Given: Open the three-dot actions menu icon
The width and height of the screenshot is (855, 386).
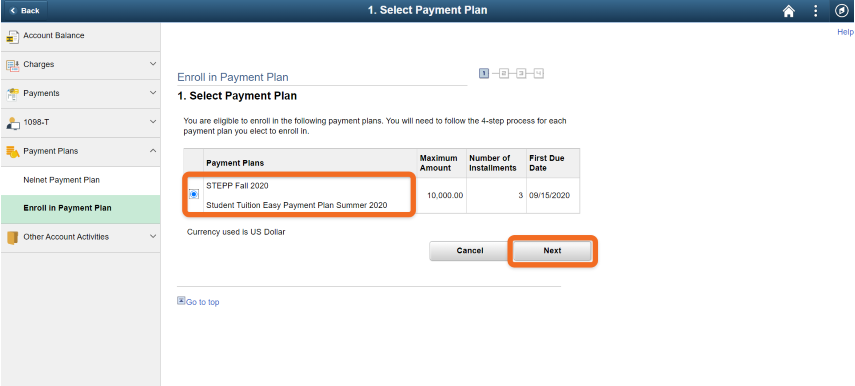Looking at the screenshot, I should click(x=815, y=11).
